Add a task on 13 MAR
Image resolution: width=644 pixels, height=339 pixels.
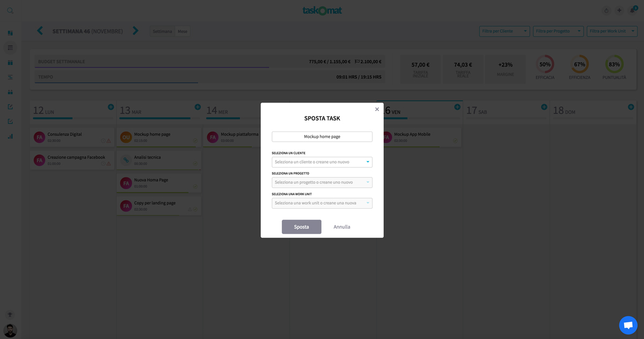197,107
